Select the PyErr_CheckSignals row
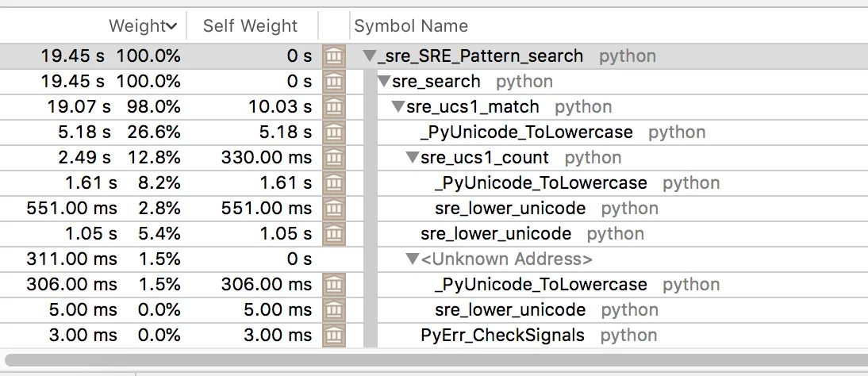Screen dimensions: 868x376 (x=502, y=336)
